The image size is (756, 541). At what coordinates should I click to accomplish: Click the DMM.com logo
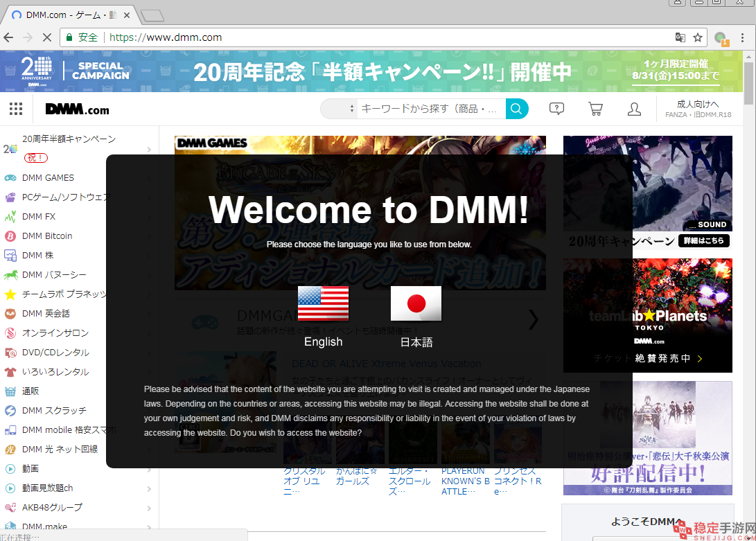[x=77, y=109]
